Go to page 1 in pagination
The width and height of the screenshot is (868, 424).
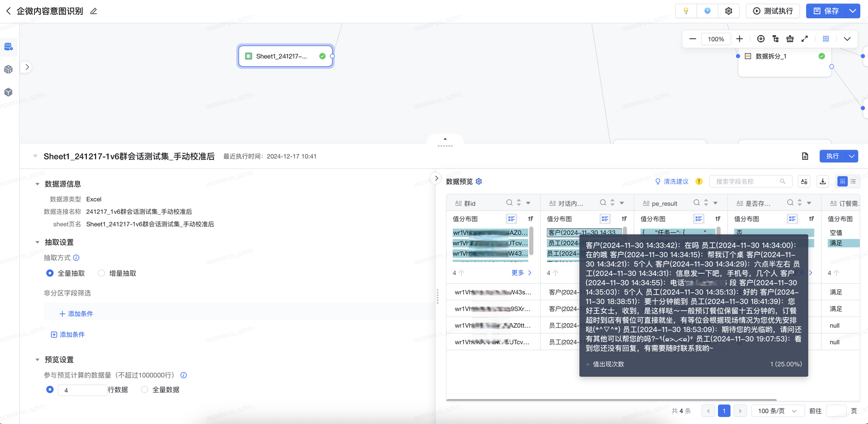724,411
